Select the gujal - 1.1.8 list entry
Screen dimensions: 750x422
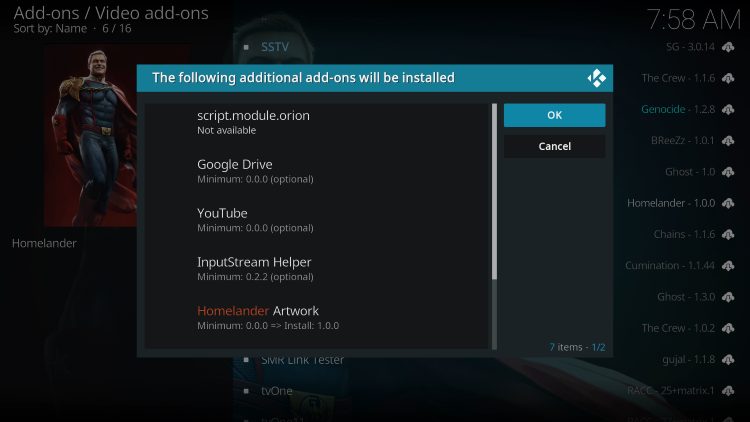point(689,359)
